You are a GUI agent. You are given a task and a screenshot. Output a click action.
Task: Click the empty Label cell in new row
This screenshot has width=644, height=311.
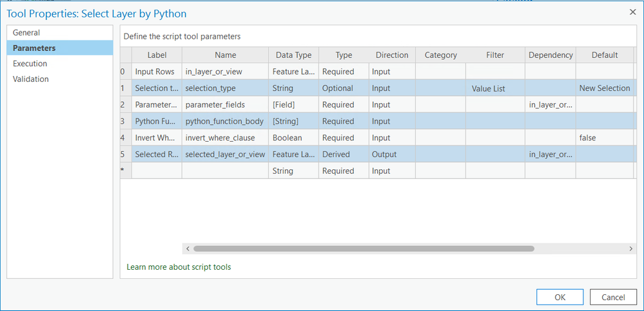157,171
